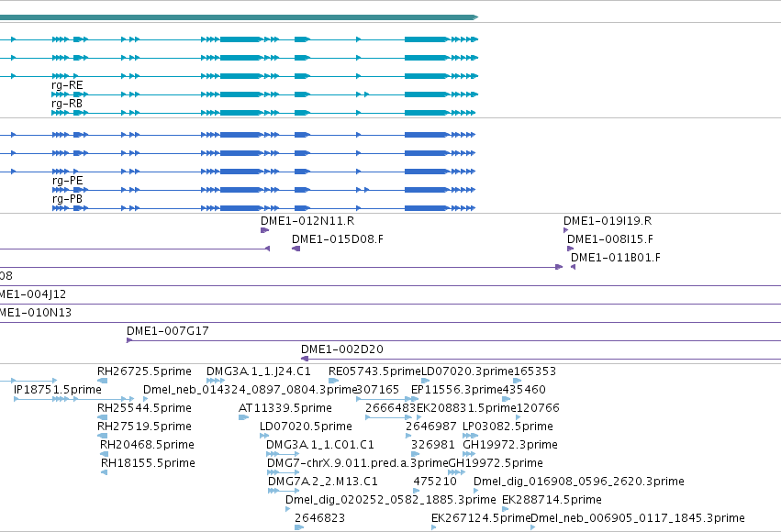The width and height of the screenshot is (781, 532).
Task: Select the rg-PE protein label
Action: click(x=67, y=181)
